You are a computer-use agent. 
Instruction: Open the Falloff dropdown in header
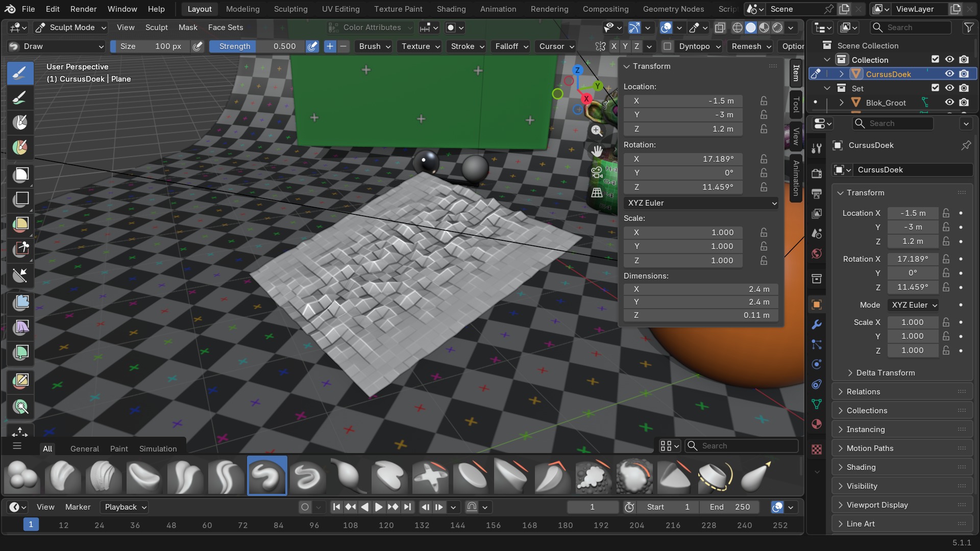click(511, 46)
